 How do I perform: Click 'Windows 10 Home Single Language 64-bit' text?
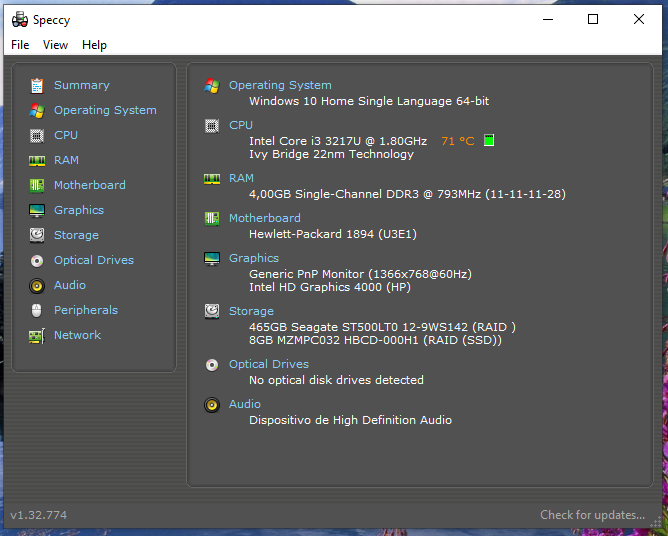point(369,101)
